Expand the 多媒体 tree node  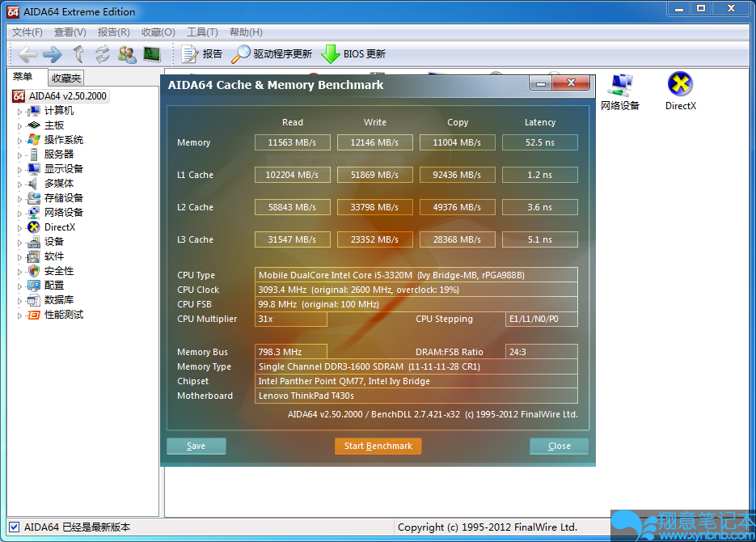click(19, 184)
